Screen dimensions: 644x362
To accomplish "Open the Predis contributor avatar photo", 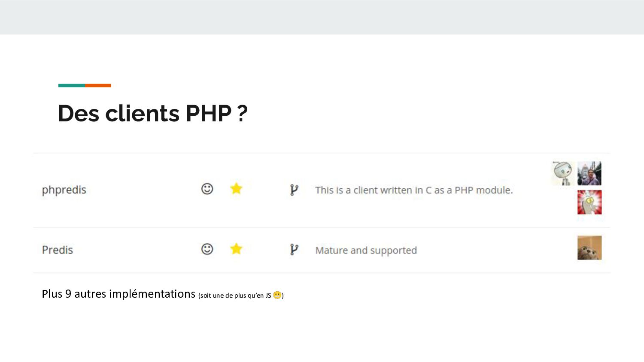I will click(x=589, y=247).
